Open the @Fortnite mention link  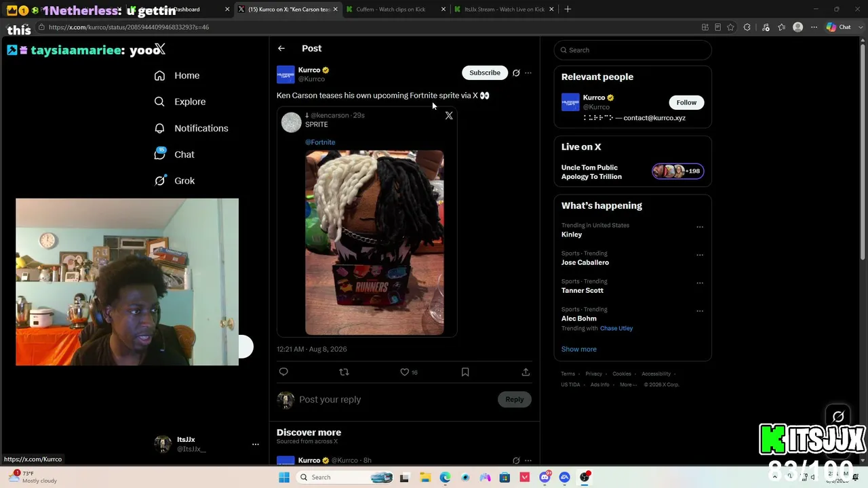[x=320, y=142]
